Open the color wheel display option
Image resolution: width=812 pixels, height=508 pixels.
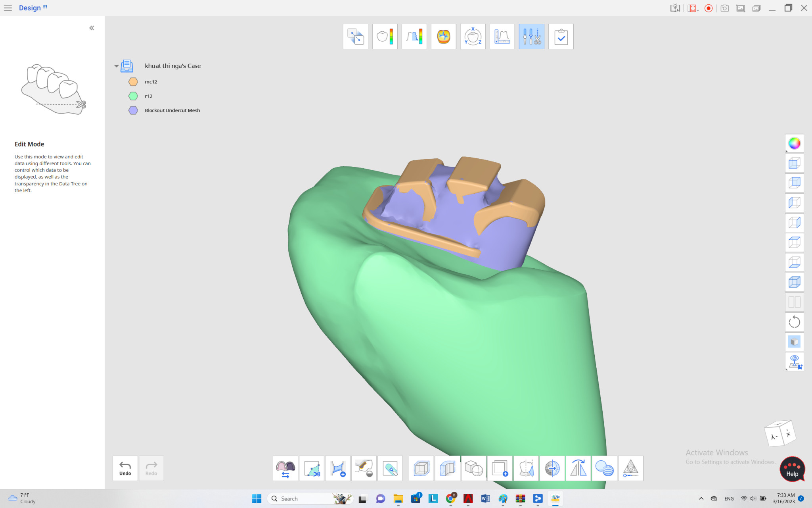794,143
